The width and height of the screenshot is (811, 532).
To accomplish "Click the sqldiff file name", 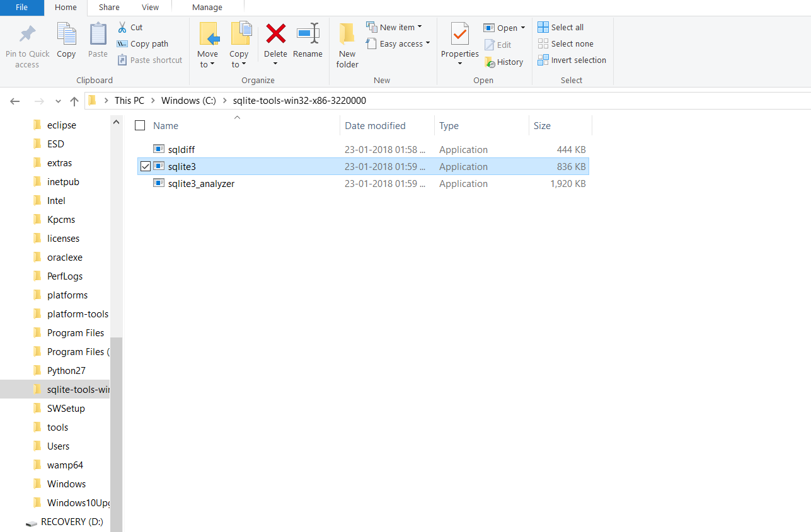I will pos(181,149).
